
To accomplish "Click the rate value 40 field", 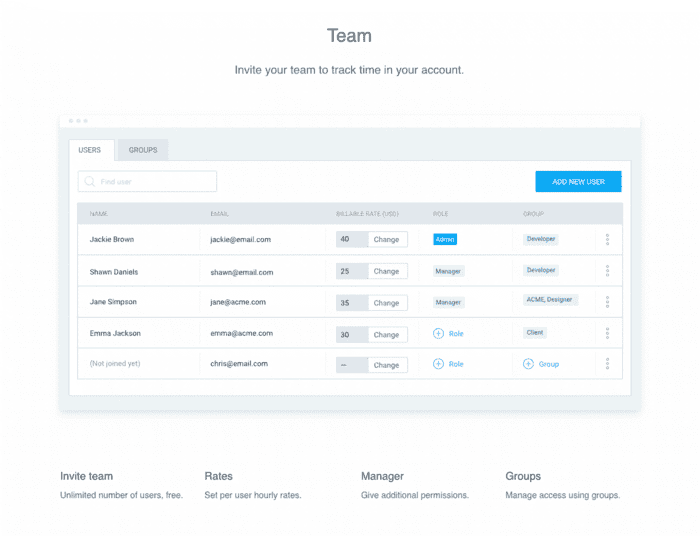I will point(352,239).
